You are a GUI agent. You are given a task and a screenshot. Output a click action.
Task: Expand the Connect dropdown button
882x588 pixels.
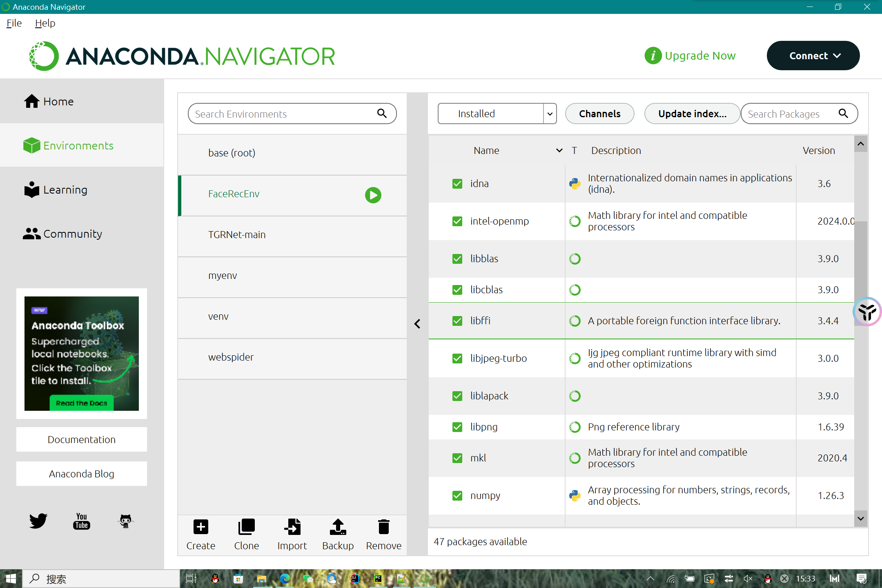click(813, 56)
